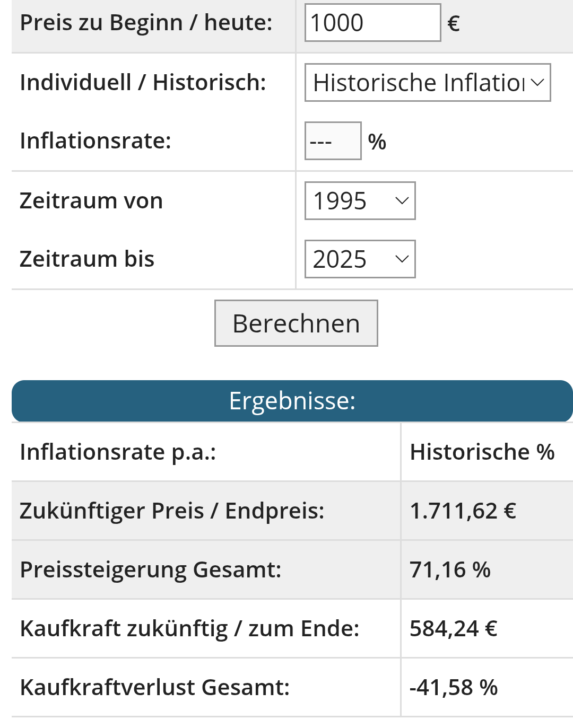Click the Kaufkraft zukünftig / zum Ende label
Screen dimensions: 573x728
click(189, 629)
